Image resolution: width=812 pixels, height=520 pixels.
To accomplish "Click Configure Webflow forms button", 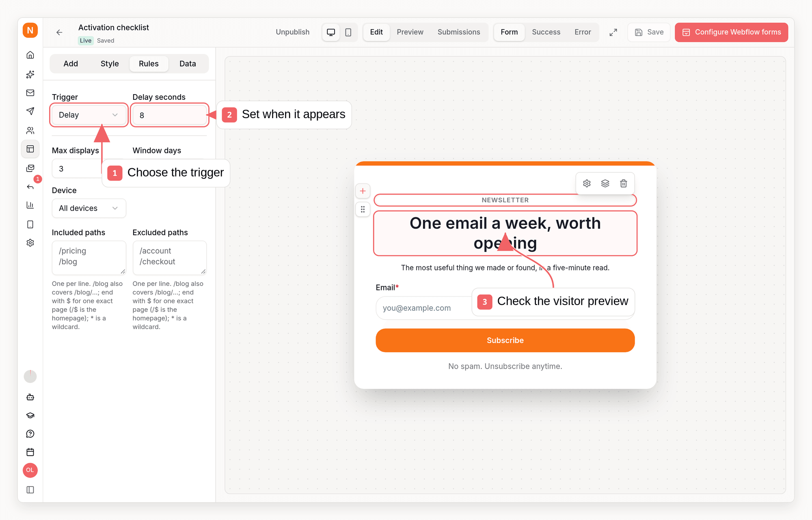I will 732,32.
